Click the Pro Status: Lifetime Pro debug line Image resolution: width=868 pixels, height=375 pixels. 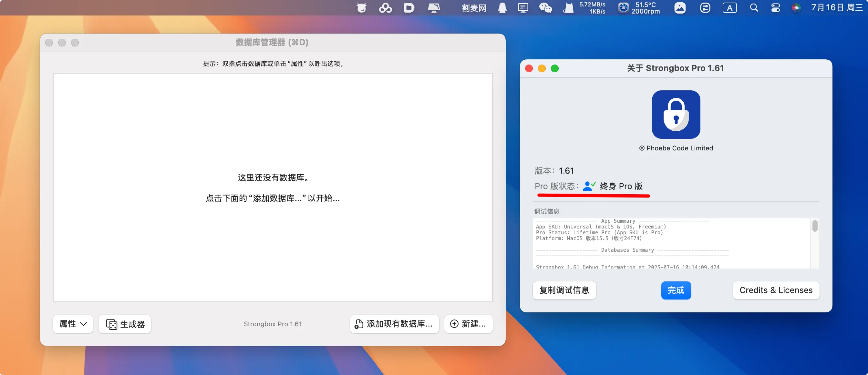[599, 233]
